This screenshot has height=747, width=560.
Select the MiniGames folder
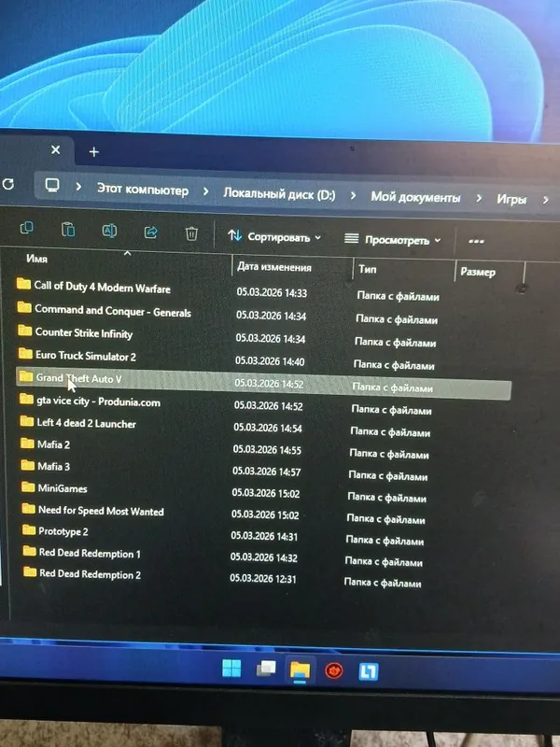63,488
